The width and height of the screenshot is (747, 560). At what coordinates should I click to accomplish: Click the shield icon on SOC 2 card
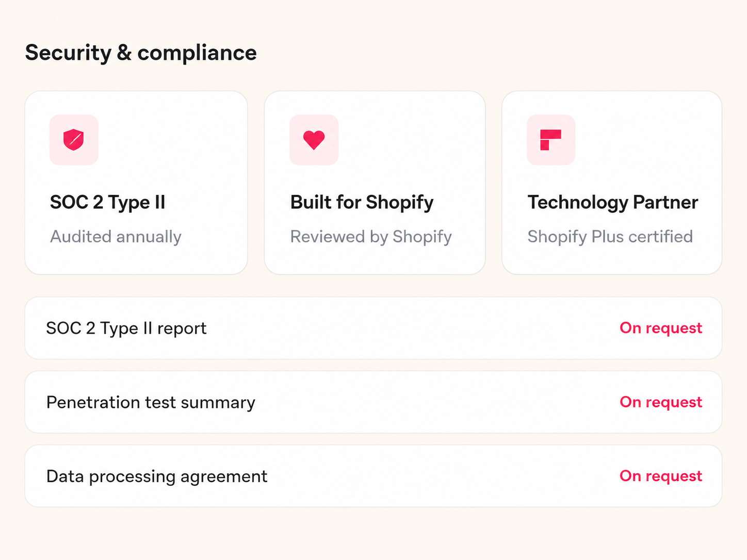click(74, 140)
